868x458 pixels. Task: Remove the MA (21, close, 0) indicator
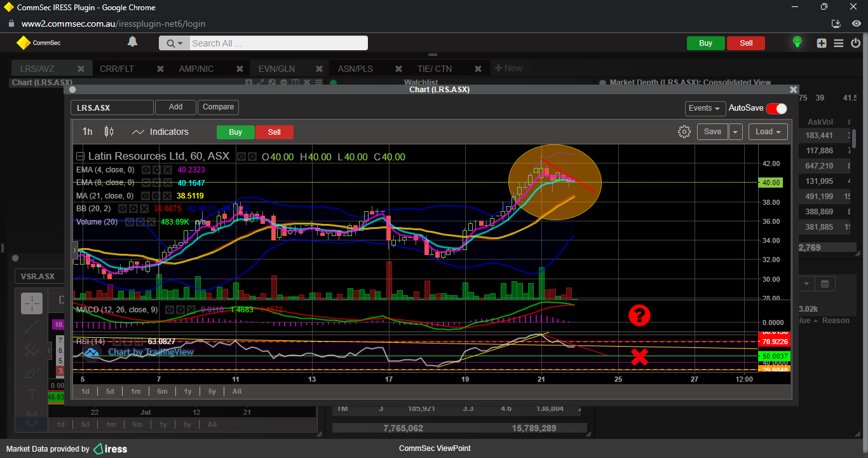click(x=168, y=196)
